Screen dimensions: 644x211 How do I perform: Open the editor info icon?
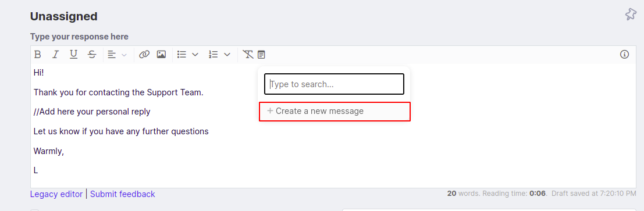pyautogui.click(x=624, y=54)
